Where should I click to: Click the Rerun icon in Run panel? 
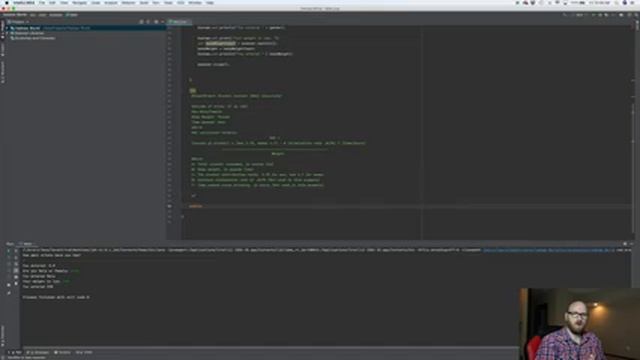click(9, 251)
